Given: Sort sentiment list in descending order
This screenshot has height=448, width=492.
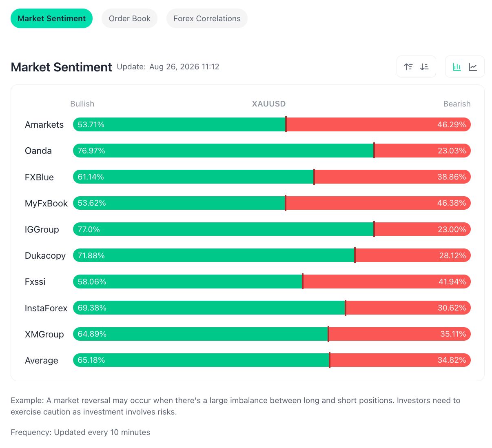Looking at the screenshot, I should [x=424, y=67].
